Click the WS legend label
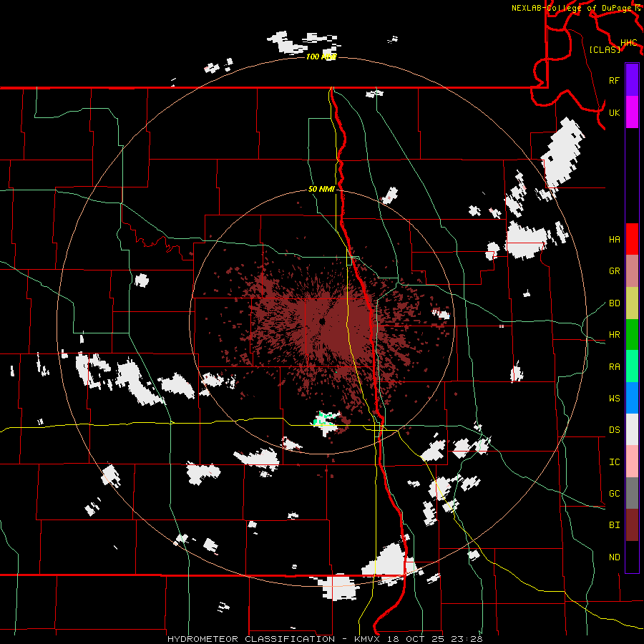Viewport: 644px width, 644px height. tap(614, 399)
